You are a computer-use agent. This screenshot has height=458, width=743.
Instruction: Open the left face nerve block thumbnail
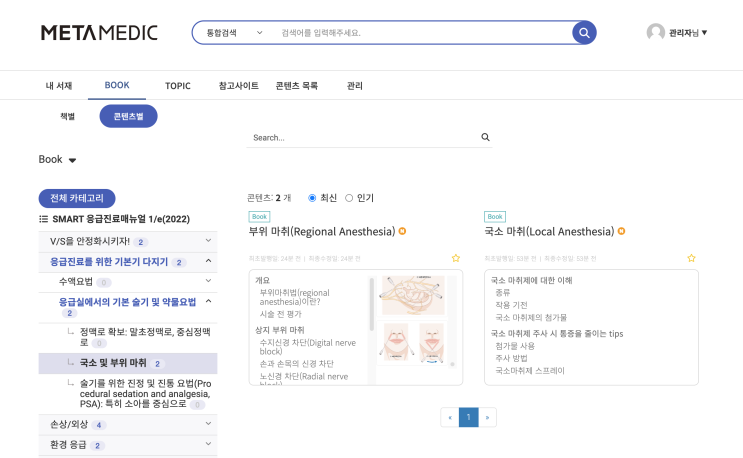(x=396, y=342)
